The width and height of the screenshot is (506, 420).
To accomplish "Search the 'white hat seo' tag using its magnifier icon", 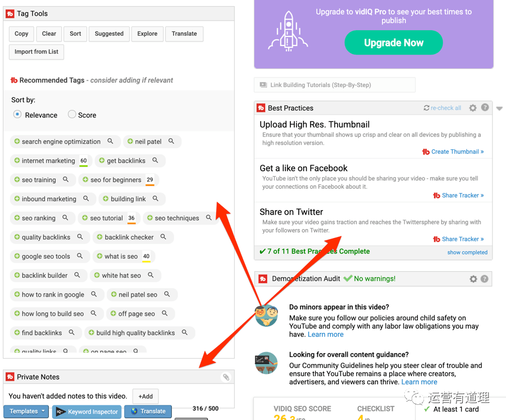I will pos(151,275).
